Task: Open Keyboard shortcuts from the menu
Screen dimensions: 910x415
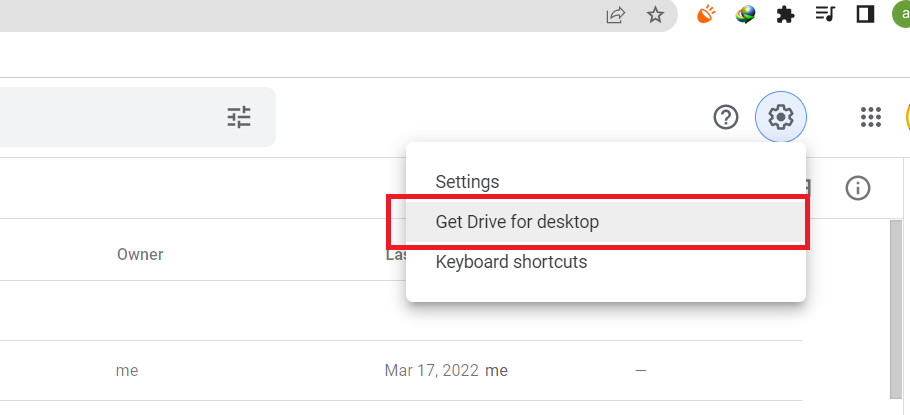Action: (511, 262)
